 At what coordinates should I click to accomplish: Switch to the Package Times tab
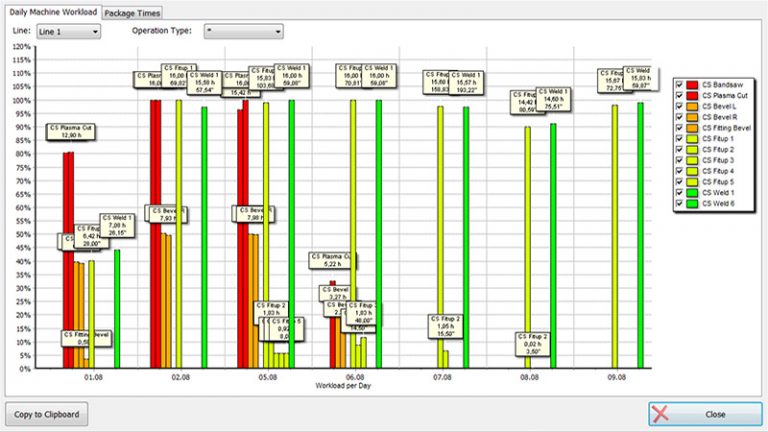point(132,13)
